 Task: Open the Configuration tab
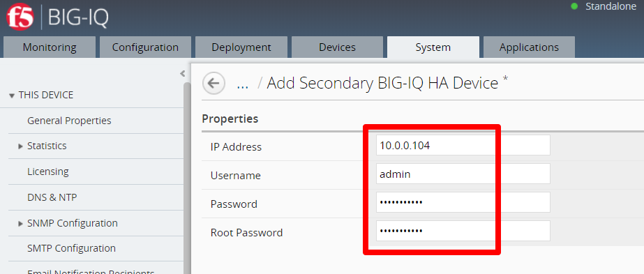(145, 47)
